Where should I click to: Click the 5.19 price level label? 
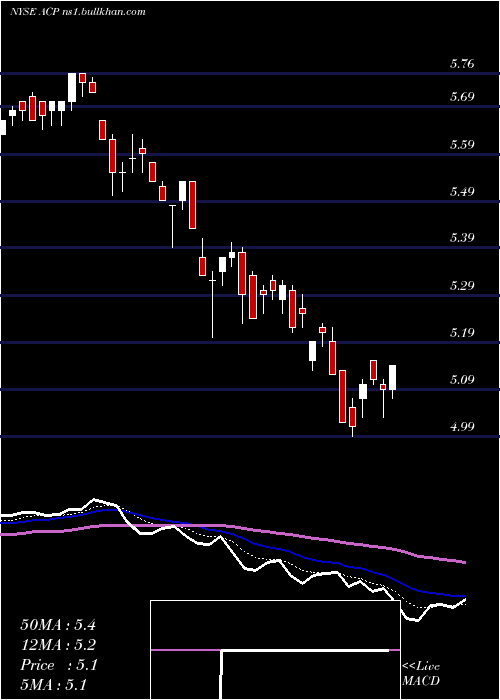(x=462, y=333)
